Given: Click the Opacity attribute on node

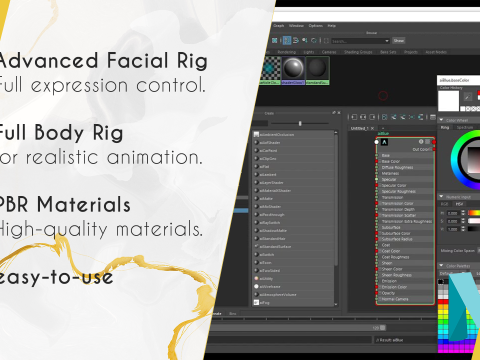Looking at the screenshot, I should pyautogui.click(x=388, y=293).
